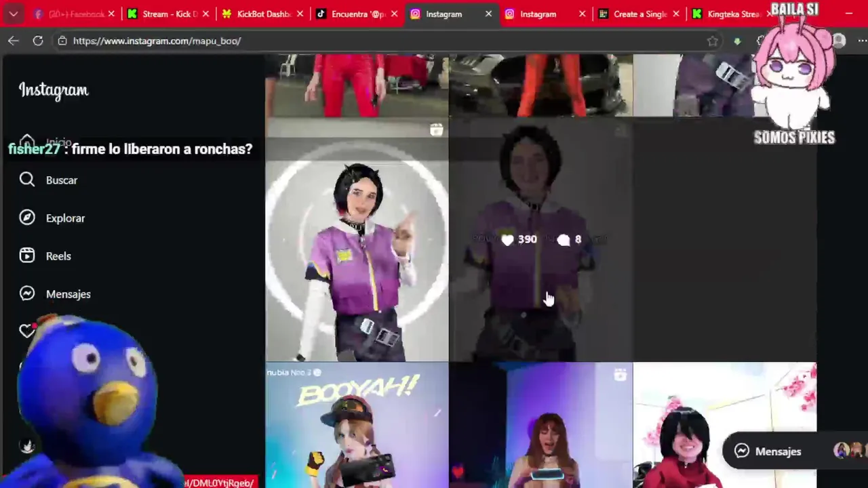868x488 pixels.
Task: Open the purple jacket reel with white circle
Action: coord(357,239)
